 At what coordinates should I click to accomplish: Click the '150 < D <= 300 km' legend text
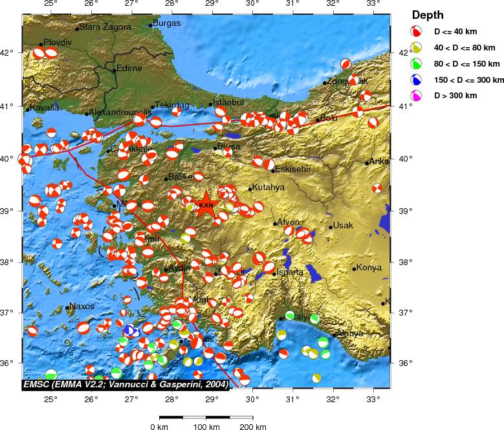coord(468,80)
